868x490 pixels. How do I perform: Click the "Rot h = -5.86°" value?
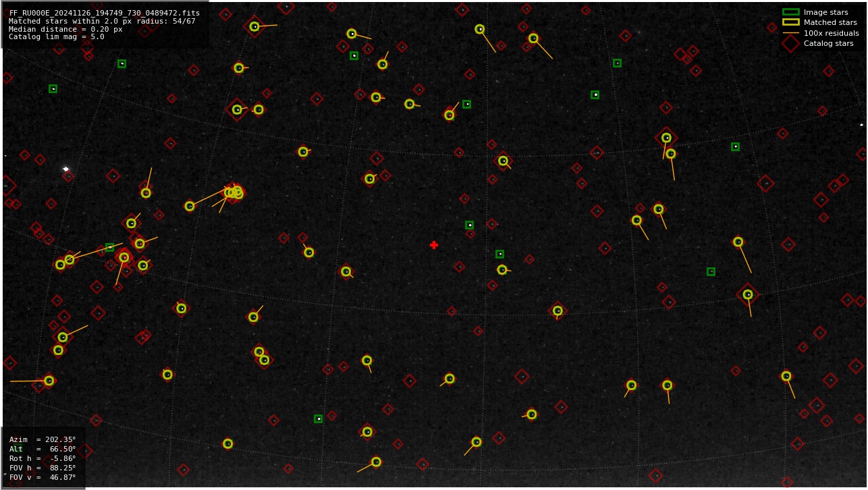(43, 458)
